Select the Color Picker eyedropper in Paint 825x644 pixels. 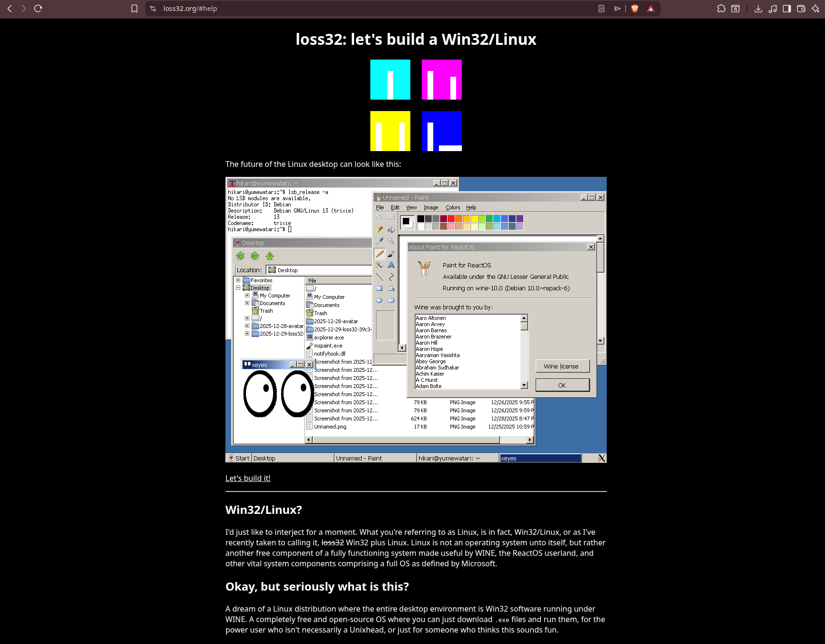tap(379, 241)
